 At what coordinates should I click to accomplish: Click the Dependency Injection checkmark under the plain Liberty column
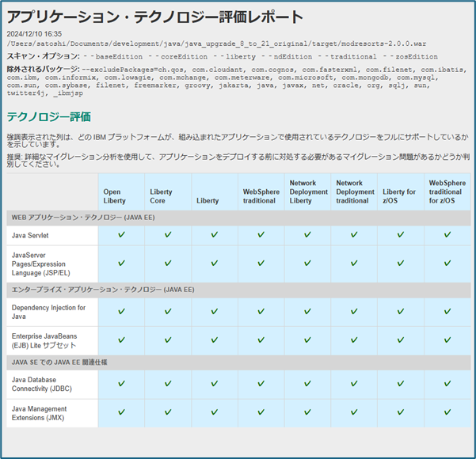[x=215, y=311]
